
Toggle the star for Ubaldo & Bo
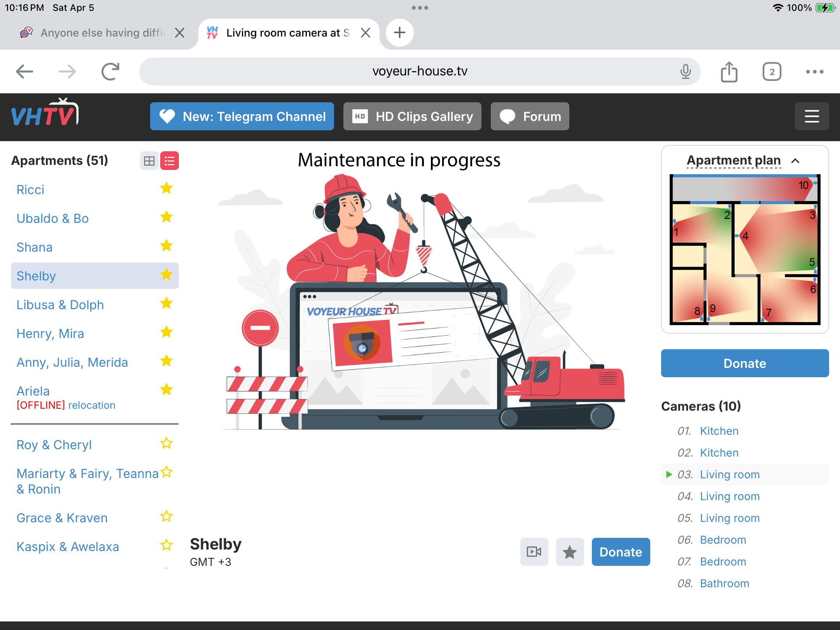[166, 217]
